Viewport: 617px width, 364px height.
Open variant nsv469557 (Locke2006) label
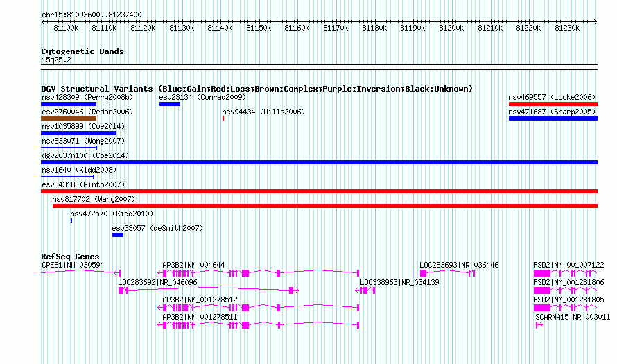tap(552, 97)
